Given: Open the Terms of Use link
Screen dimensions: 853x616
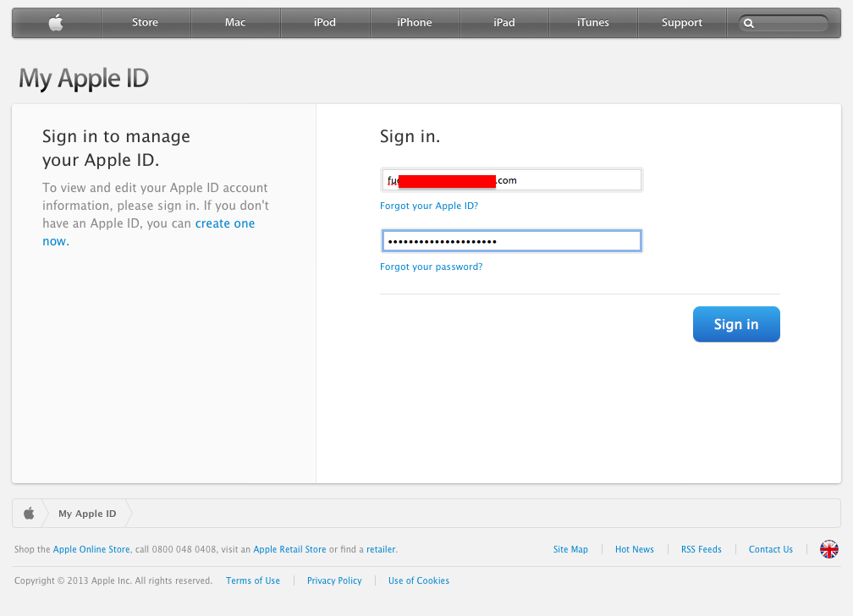Looking at the screenshot, I should point(253,580).
